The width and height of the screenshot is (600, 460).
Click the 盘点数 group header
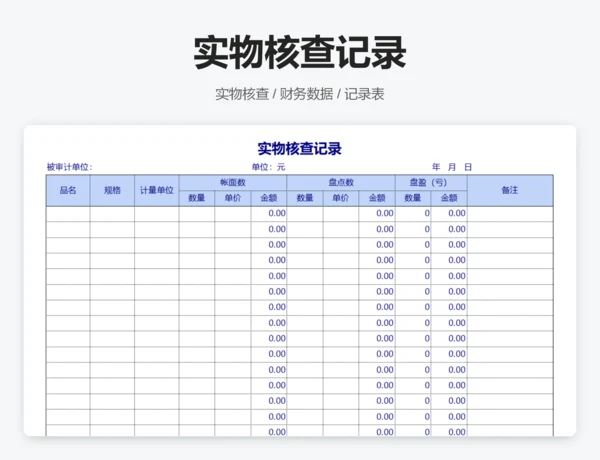click(341, 183)
